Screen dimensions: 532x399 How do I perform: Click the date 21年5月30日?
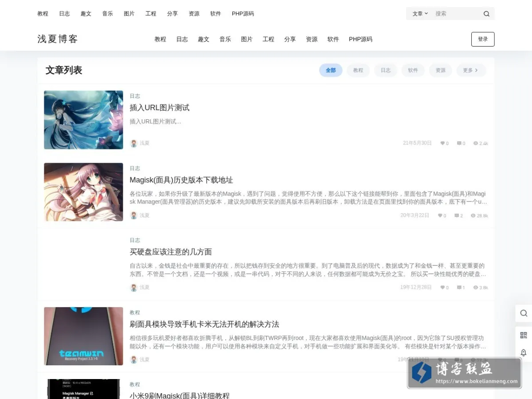[x=417, y=143]
